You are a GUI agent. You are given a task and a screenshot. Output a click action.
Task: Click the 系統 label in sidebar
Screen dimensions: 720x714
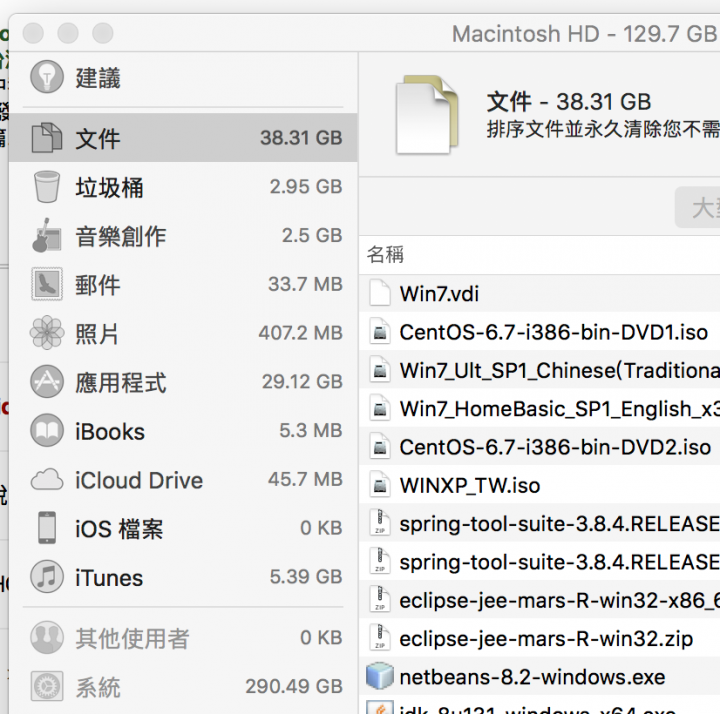(x=98, y=687)
